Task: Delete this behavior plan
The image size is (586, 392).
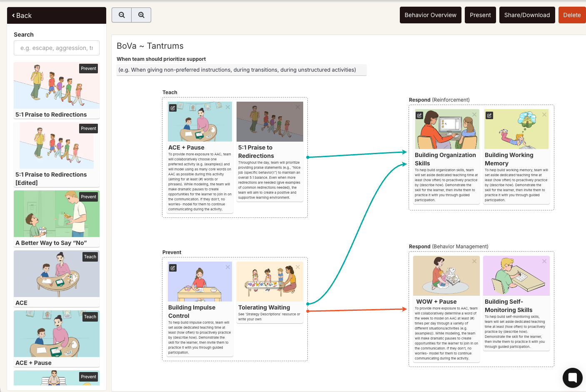Action: (x=572, y=15)
